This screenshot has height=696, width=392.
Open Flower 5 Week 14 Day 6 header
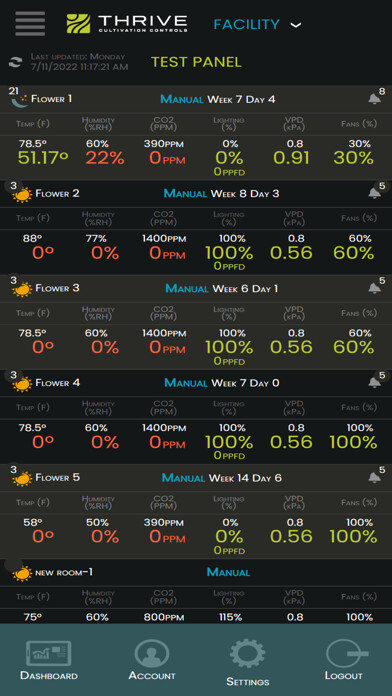(245, 478)
